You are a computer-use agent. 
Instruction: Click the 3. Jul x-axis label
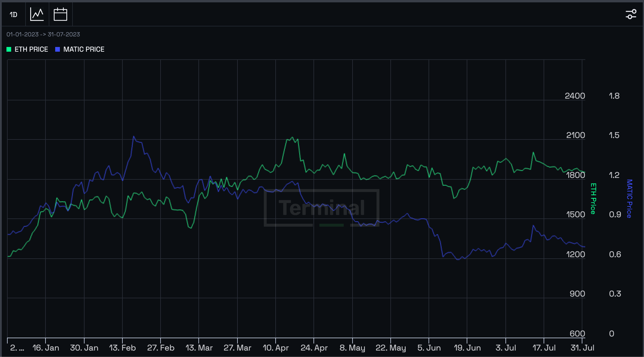tap(506, 348)
